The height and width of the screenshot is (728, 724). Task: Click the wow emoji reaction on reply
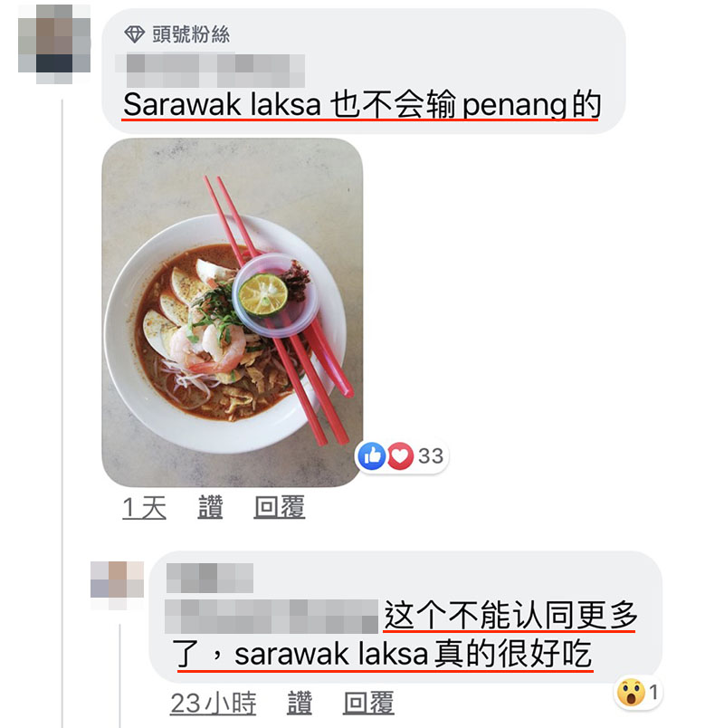[x=631, y=693]
